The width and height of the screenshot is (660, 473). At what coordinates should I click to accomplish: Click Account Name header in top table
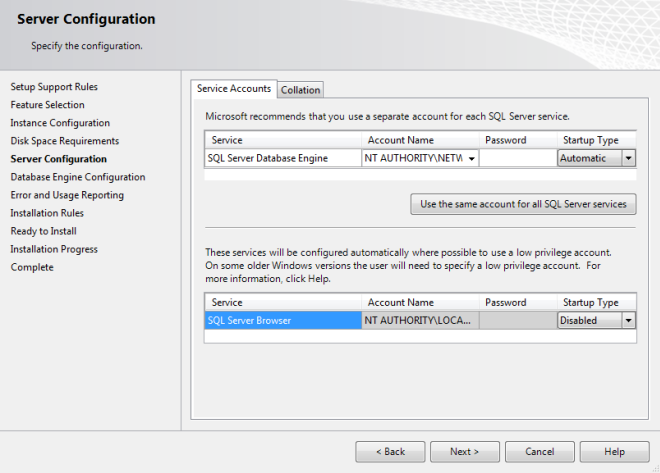coord(420,140)
